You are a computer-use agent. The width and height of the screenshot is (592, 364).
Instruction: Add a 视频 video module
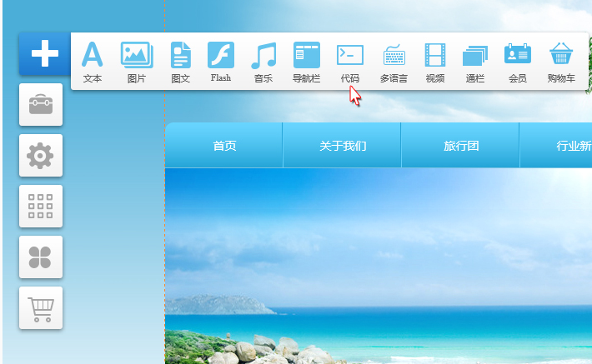point(435,61)
